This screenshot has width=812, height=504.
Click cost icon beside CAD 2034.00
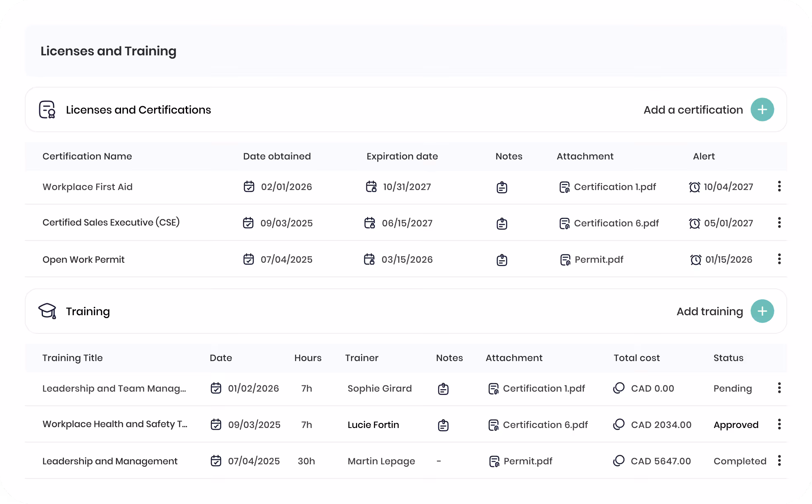(x=619, y=424)
